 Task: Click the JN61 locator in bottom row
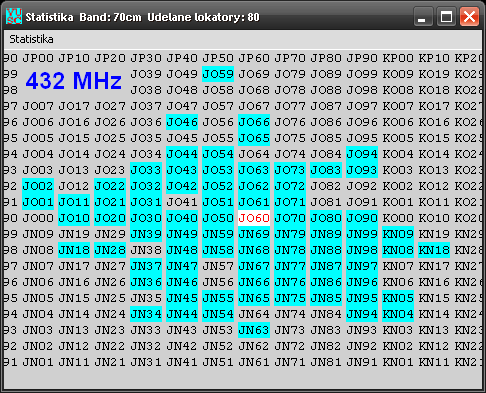click(x=254, y=362)
